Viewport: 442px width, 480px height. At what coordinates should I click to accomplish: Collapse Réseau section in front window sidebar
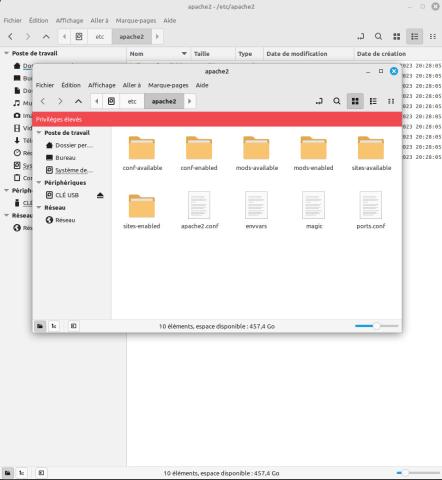coord(39,208)
